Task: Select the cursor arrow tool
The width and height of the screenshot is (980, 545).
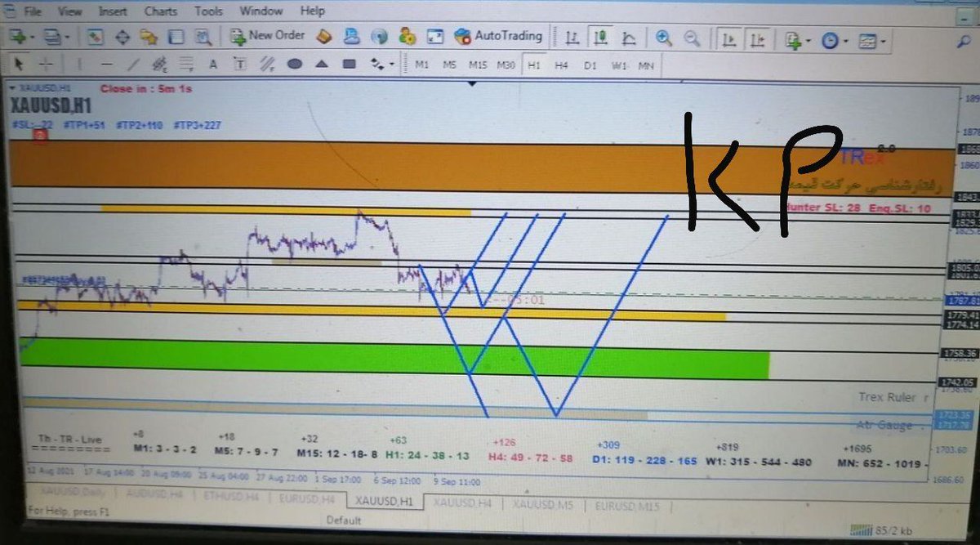Action: (20, 64)
